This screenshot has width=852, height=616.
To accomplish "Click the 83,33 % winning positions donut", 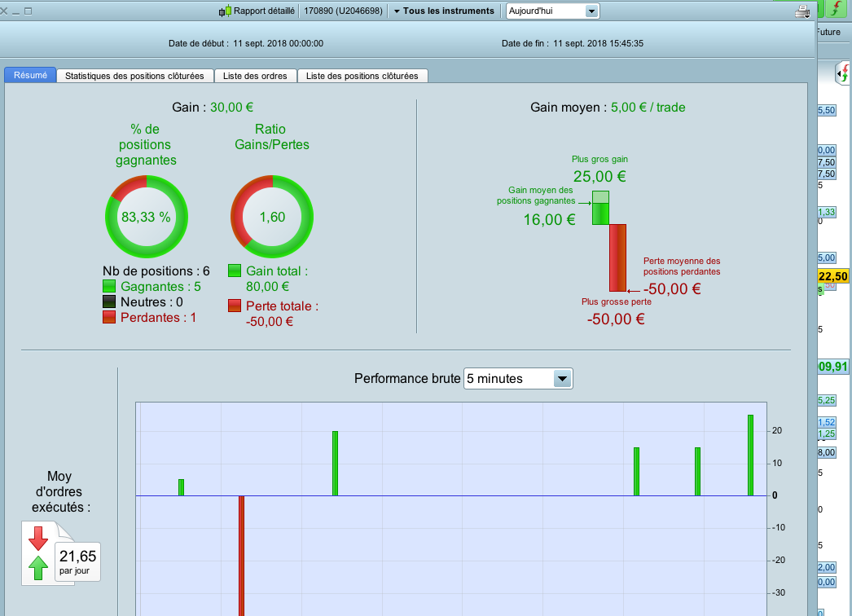I will click(146, 217).
